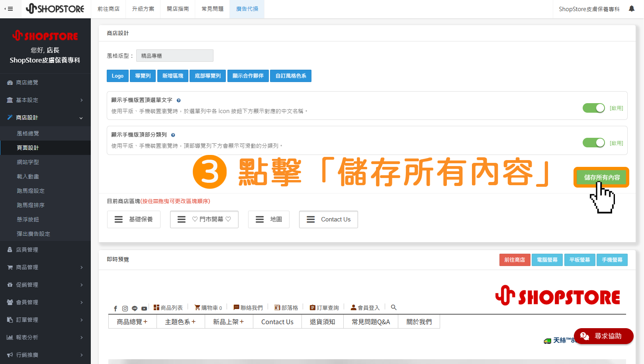Open the 尋求協助 help chat button
Image resolution: width=644 pixels, height=364 pixels.
tap(603, 336)
